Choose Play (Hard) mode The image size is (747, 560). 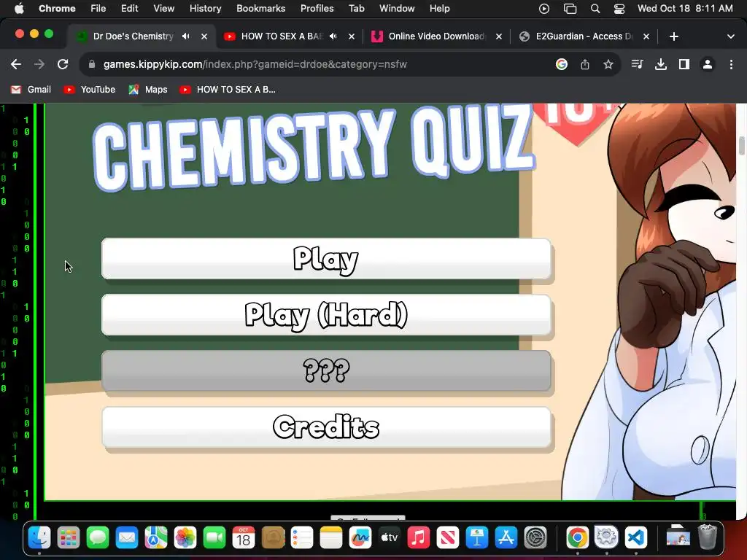tap(326, 315)
